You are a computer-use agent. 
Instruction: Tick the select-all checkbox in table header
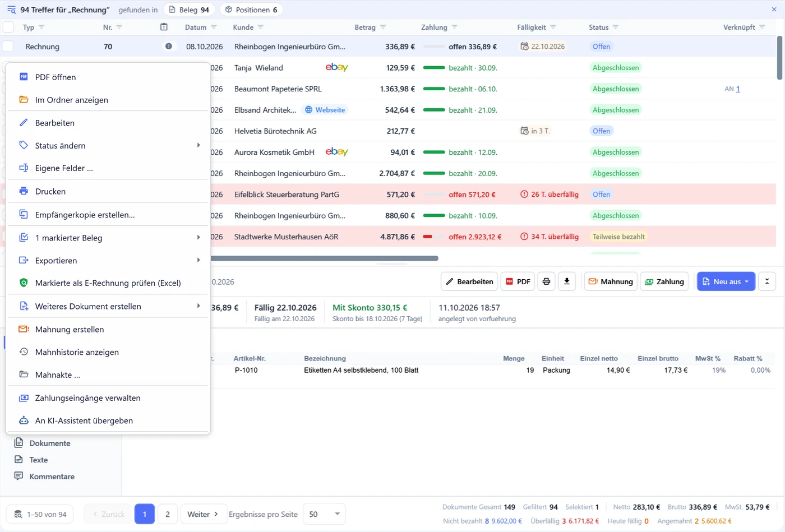8,27
